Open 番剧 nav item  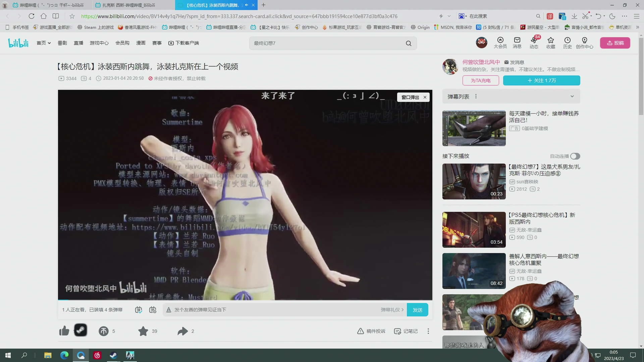tap(62, 43)
